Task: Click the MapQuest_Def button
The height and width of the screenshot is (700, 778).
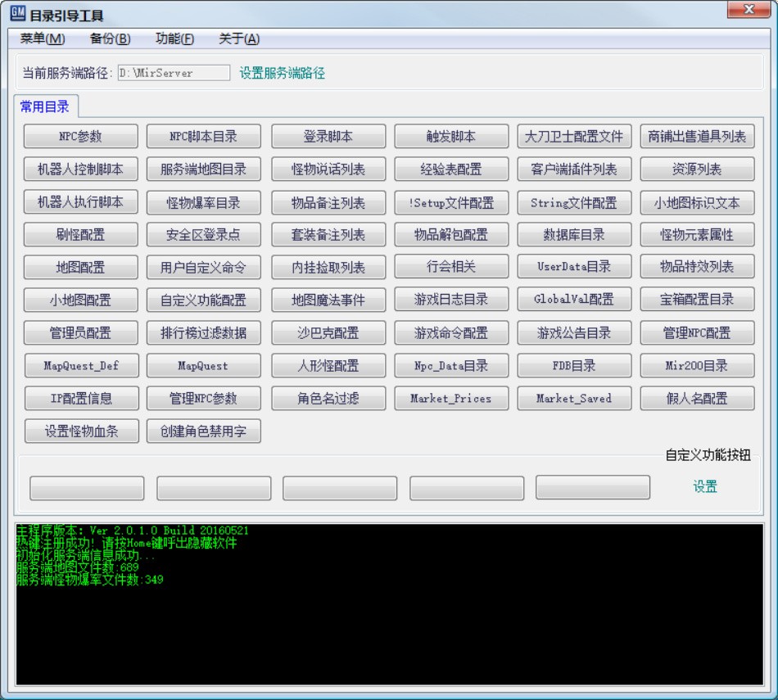Action: pyautogui.click(x=81, y=366)
